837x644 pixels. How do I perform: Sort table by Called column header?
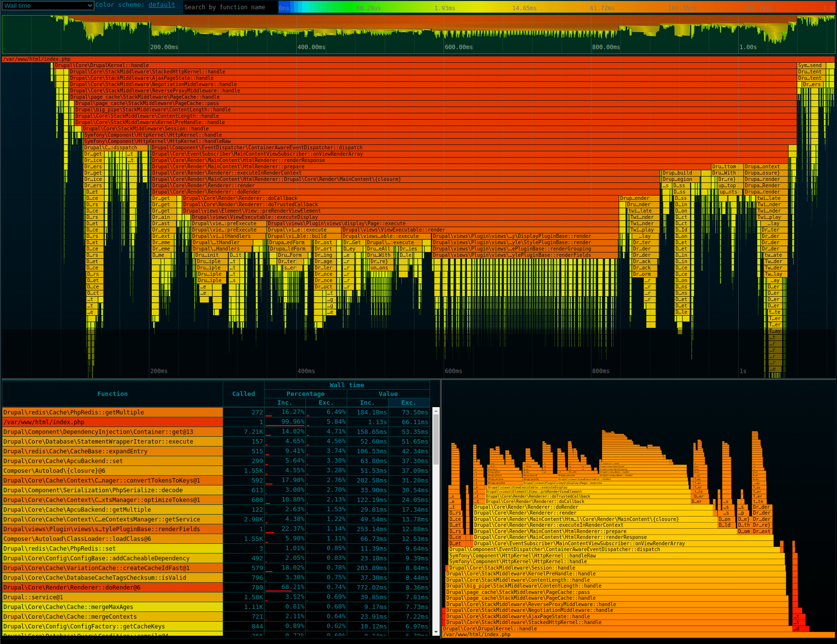point(243,394)
